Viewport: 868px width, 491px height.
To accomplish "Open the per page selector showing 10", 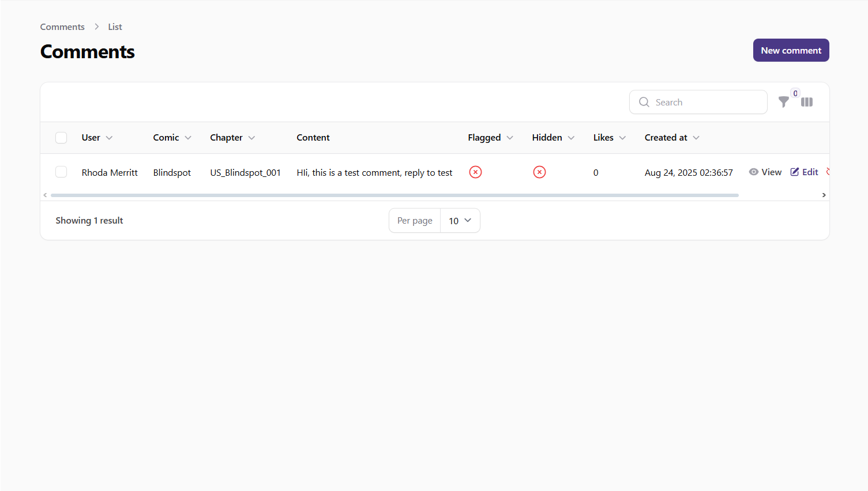I will (x=460, y=220).
